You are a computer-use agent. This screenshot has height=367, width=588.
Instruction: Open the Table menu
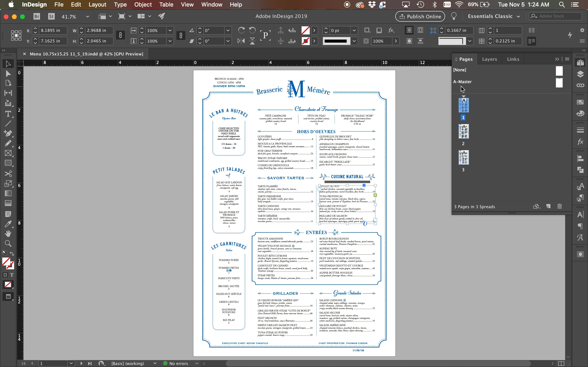tap(166, 4)
